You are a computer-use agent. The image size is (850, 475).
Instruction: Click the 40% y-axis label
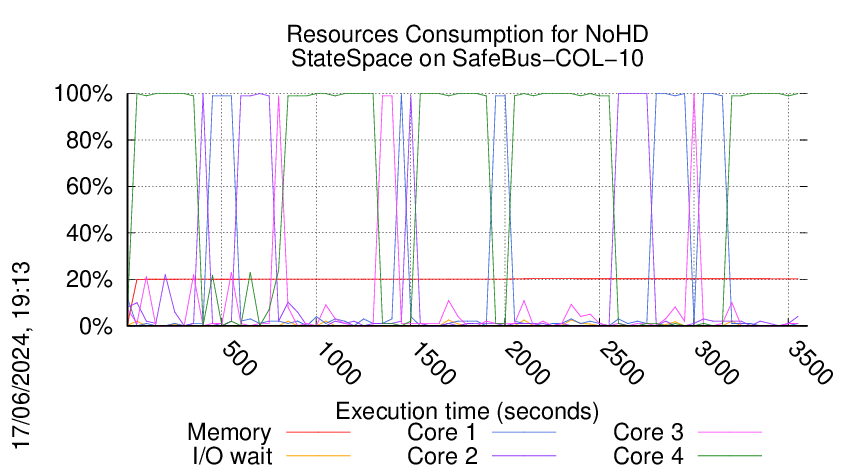pyautogui.click(x=89, y=233)
